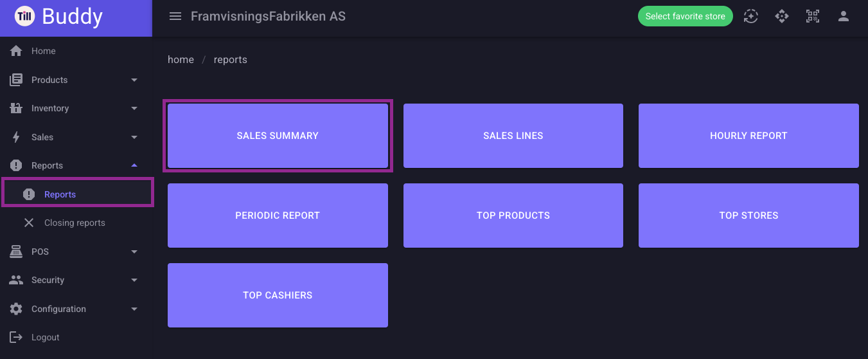Screen dimensions: 868x359
Task: Click the Home house icon in sidebar
Action: 16,51
